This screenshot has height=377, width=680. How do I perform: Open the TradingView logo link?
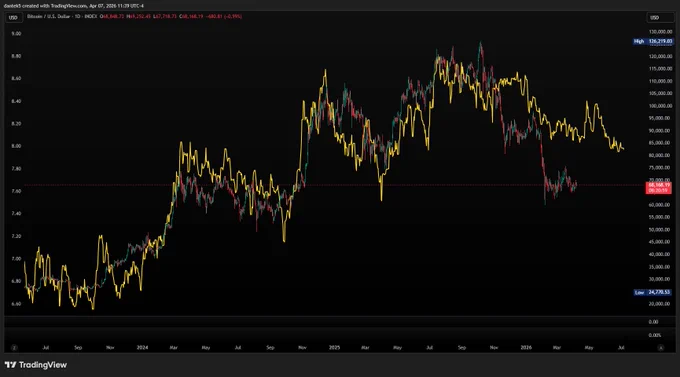36,365
